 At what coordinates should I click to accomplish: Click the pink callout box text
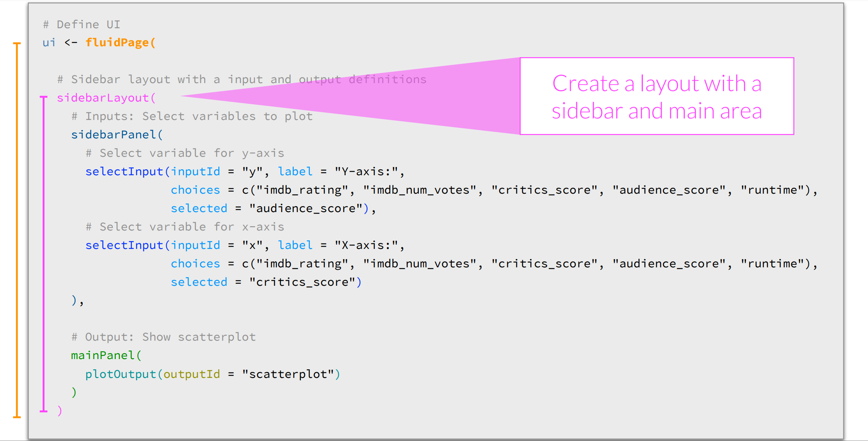point(657,97)
